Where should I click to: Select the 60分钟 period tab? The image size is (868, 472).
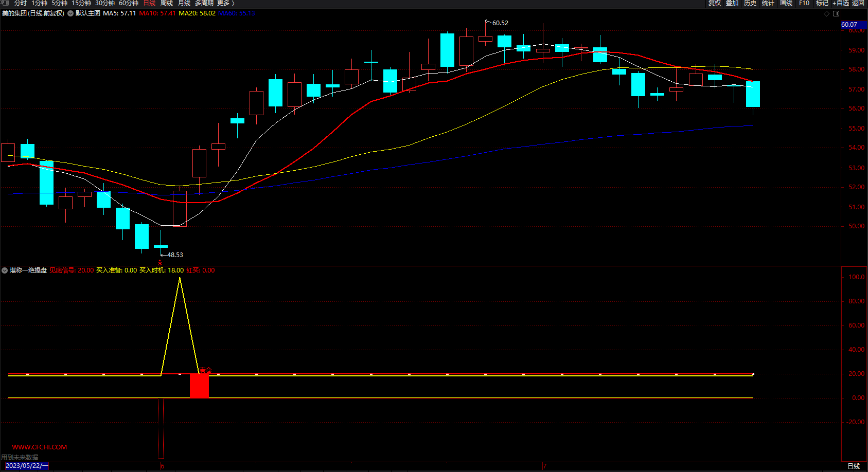point(129,3)
